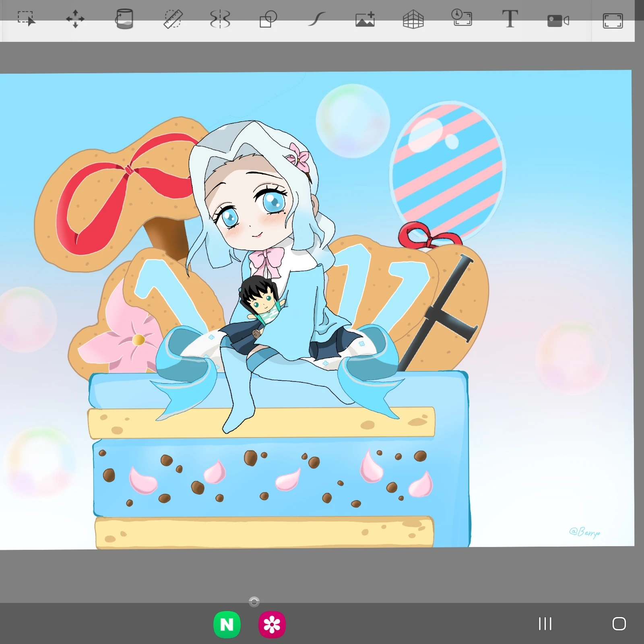The height and width of the screenshot is (644, 644).
Task: Open the Perspective Guides grid tool
Action: click(x=413, y=19)
